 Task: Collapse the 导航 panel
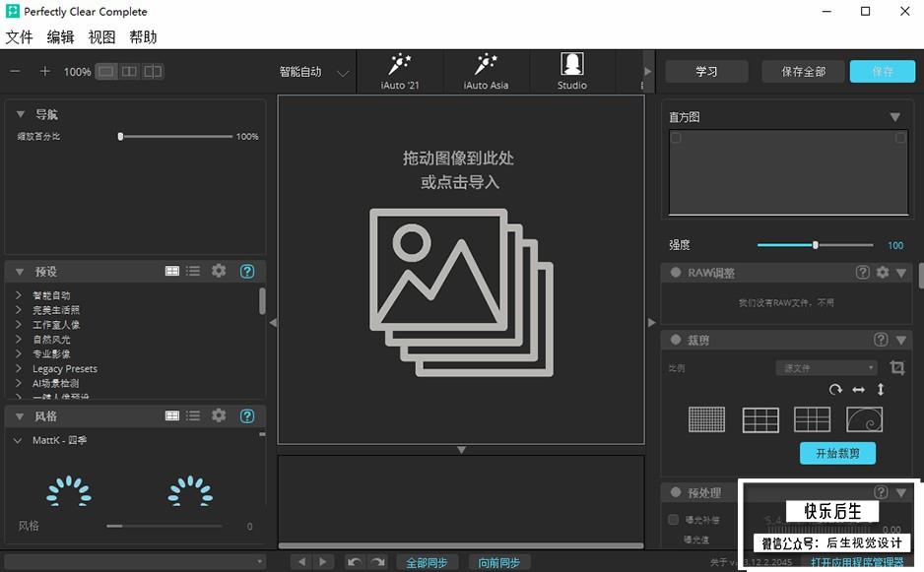21,114
